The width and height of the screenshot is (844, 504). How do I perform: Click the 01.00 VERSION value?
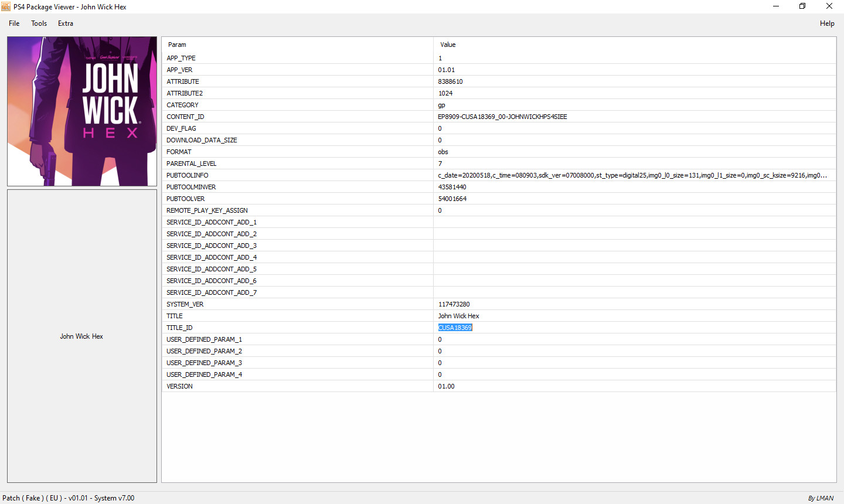(446, 386)
